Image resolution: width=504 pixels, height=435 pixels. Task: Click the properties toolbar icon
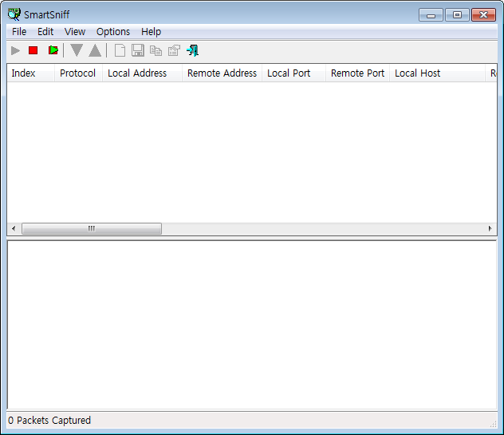[x=174, y=50]
